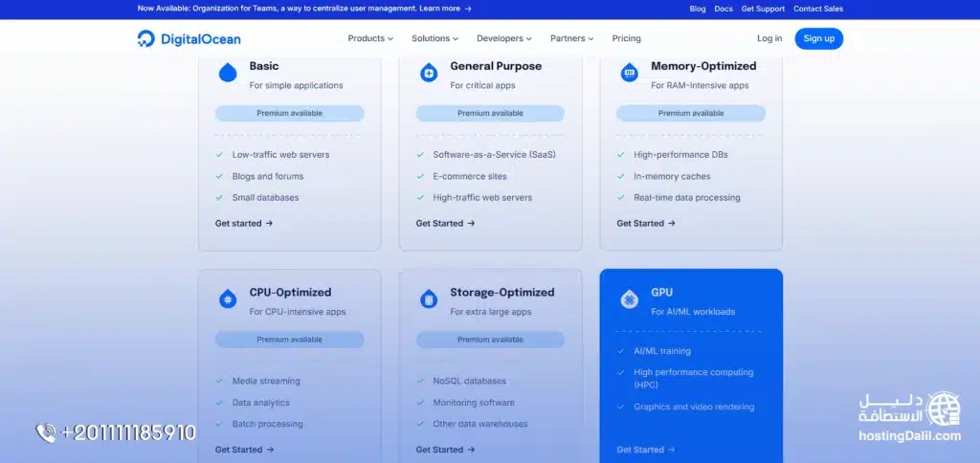
Task: Open the Pricing page
Action: point(626,38)
